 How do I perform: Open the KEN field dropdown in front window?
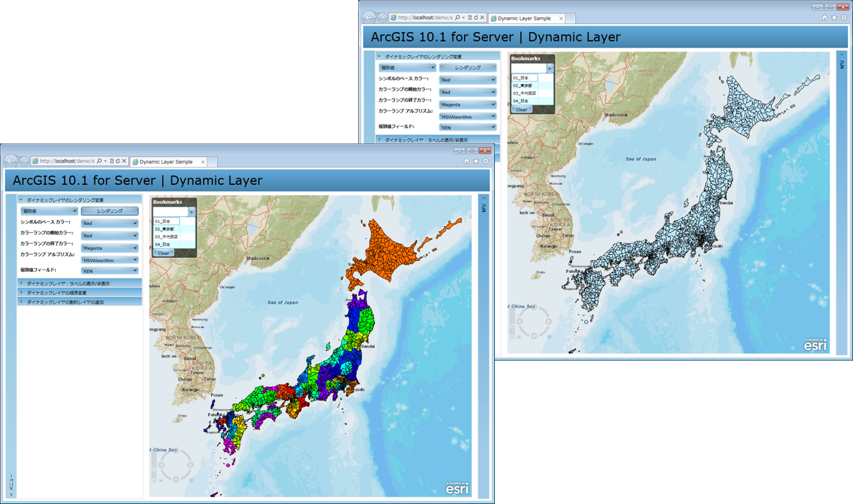pyautogui.click(x=110, y=271)
